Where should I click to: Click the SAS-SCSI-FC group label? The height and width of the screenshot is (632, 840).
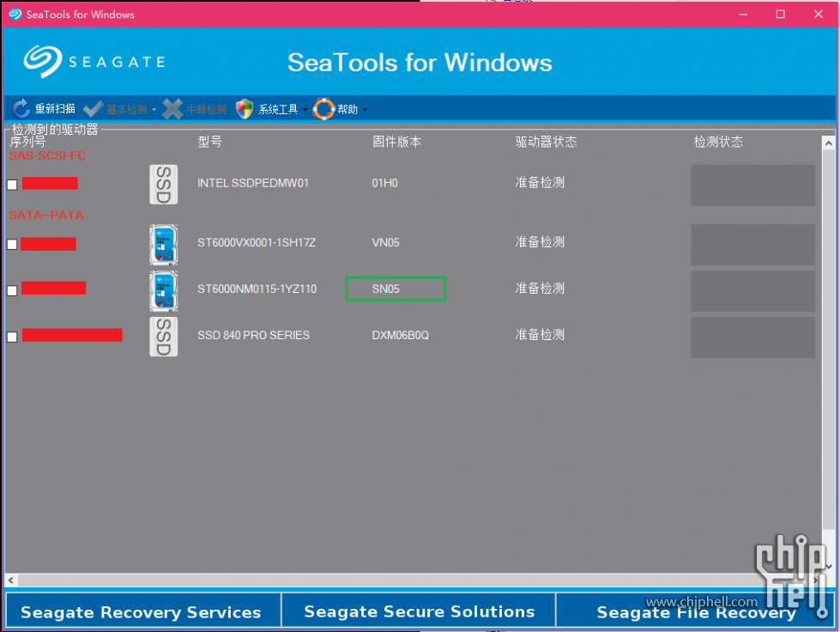47,156
